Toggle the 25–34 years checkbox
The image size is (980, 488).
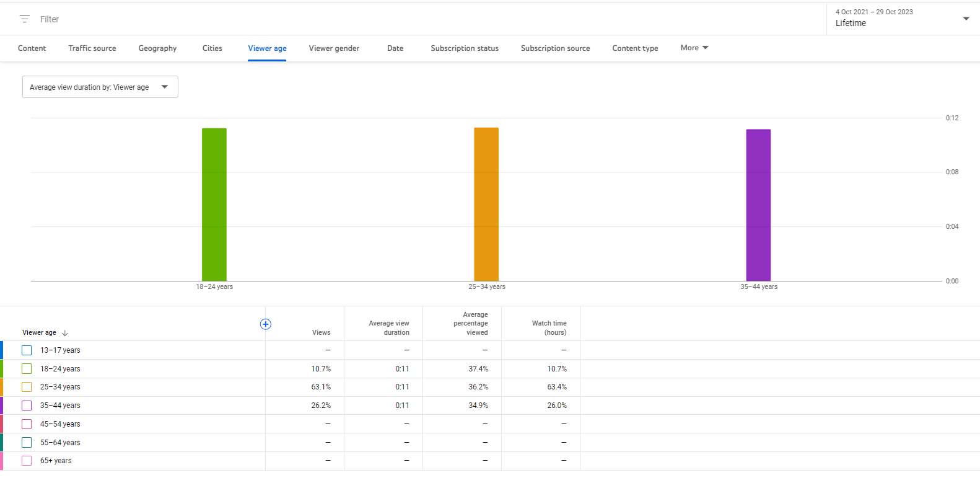pyautogui.click(x=27, y=387)
